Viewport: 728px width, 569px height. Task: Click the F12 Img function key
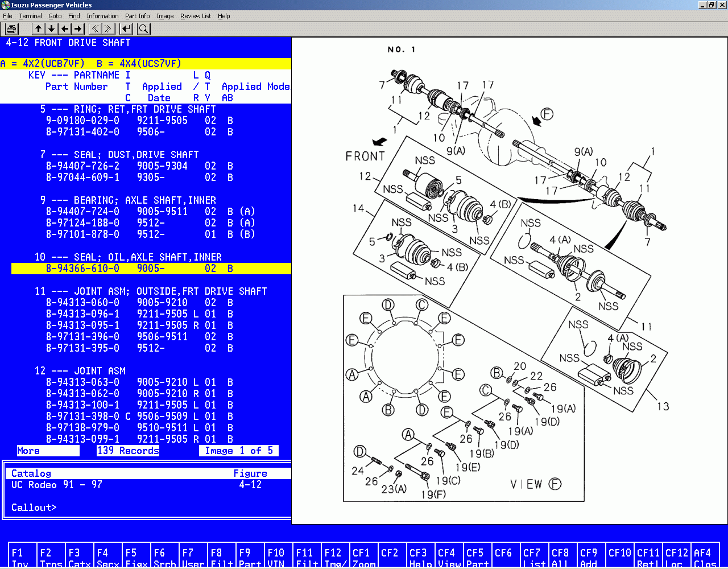[x=335, y=556]
